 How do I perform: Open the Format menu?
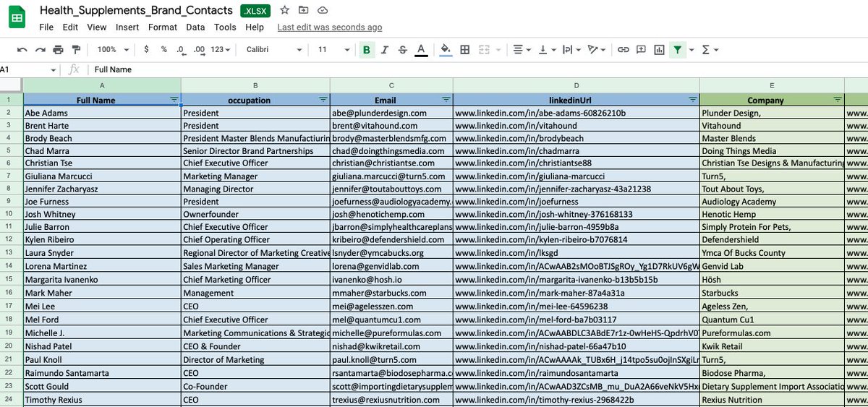coord(162,27)
